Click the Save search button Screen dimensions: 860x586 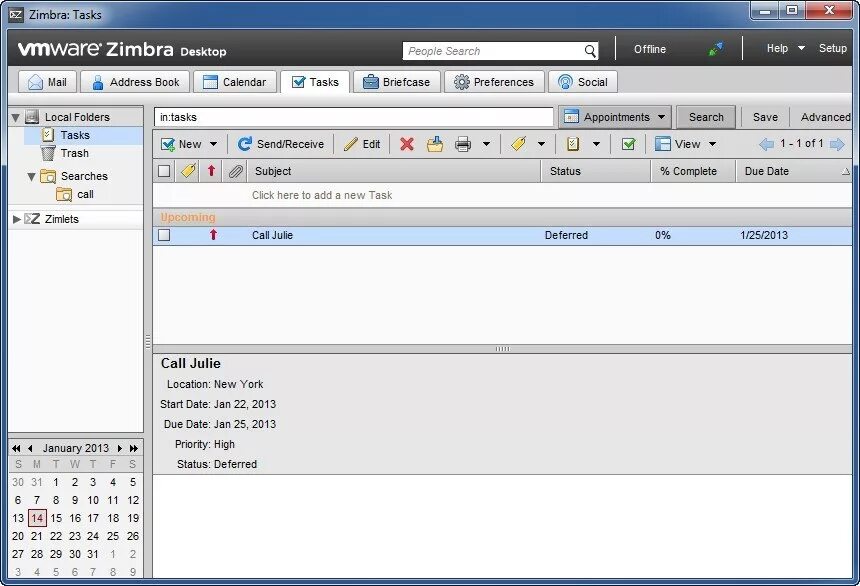[x=765, y=117]
